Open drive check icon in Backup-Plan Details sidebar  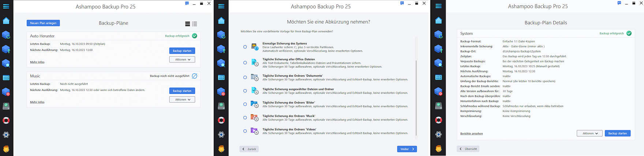click(x=439, y=106)
